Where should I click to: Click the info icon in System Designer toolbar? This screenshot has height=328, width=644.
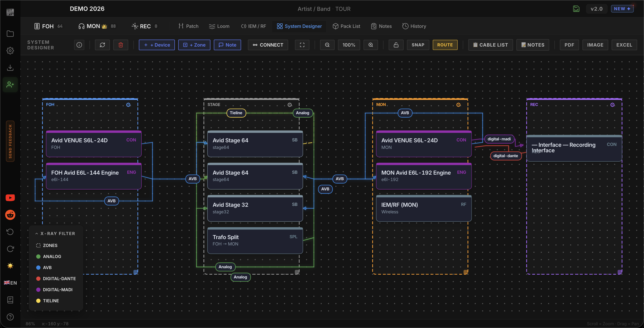click(79, 45)
